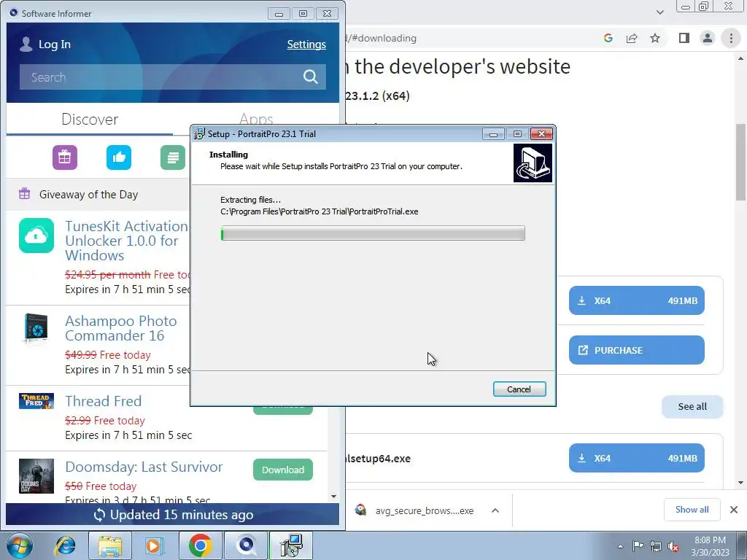Click Ashampoo Photo Commander 16 icon
Image resolution: width=747 pixels, height=560 pixels.
click(x=36, y=328)
